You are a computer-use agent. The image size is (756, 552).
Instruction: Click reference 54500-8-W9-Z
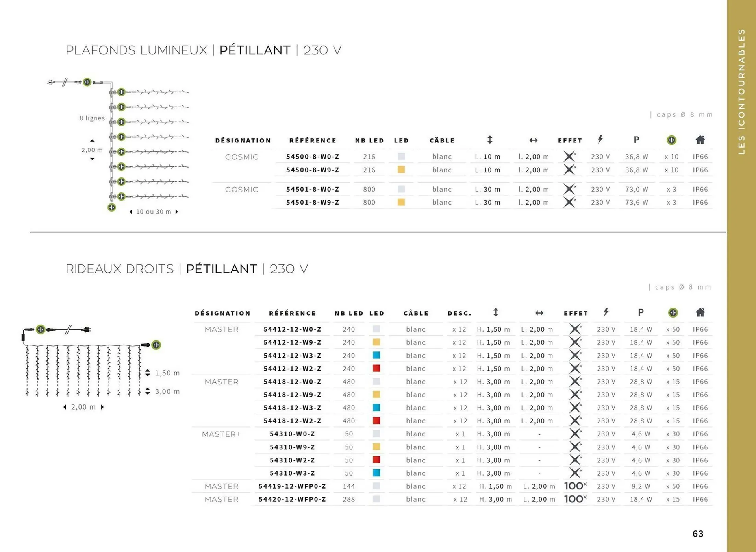pyautogui.click(x=313, y=170)
